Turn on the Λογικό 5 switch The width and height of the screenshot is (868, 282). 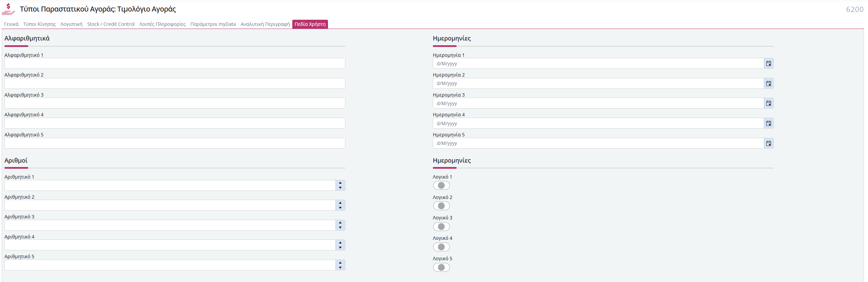pos(441,267)
